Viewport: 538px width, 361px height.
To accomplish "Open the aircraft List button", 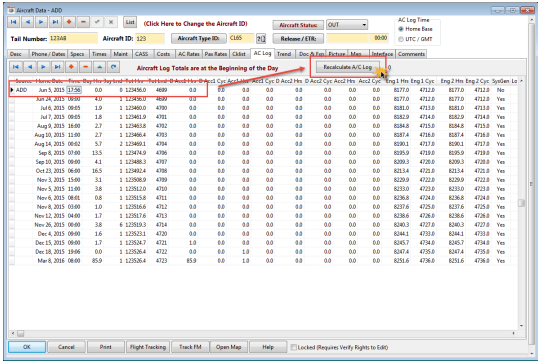I will tap(130, 22).
